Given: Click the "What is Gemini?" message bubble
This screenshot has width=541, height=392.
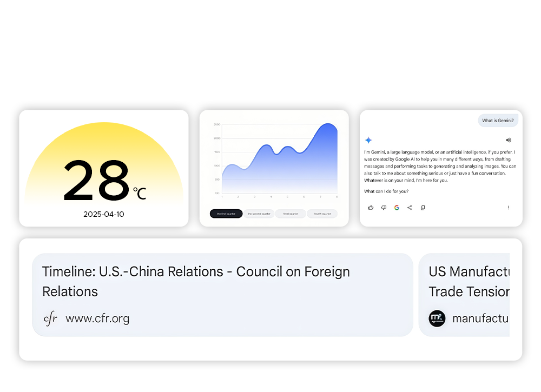Looking at the screenshot, I should pyautogui.click(x=498, y=121).
